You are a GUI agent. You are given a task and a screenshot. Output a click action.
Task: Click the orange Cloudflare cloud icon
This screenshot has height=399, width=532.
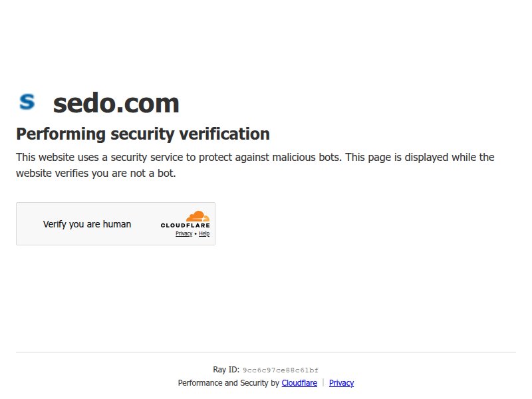point(198,216)
